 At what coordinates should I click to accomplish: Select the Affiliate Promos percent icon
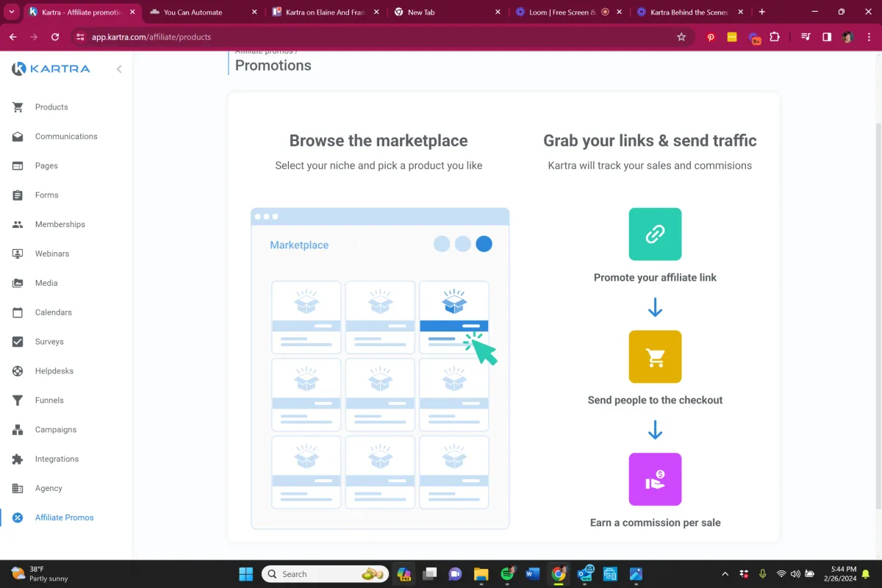point(18,518)
